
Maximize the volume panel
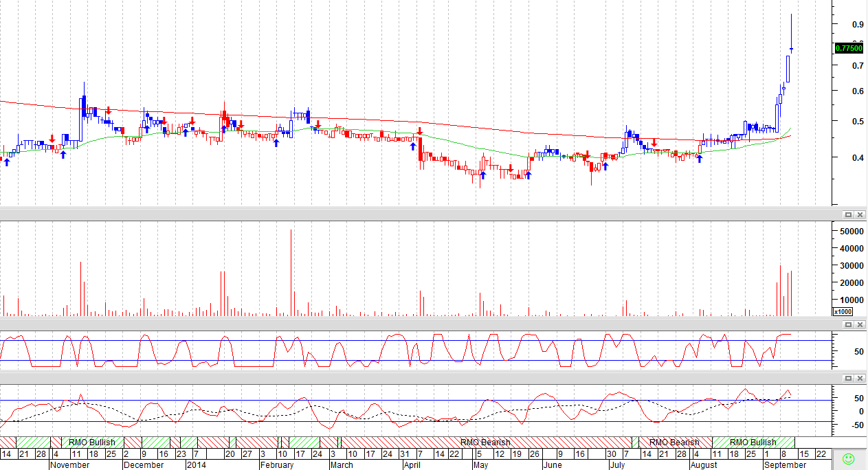point(848,214)
